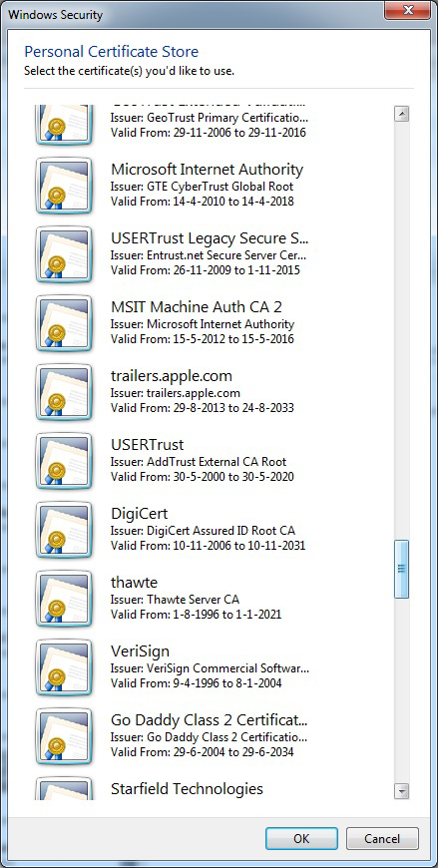Select certificate valid from 29-8-2013 to 24-8-2033
This screenshot has width=439, height=868.
click(x=211, y=392)
